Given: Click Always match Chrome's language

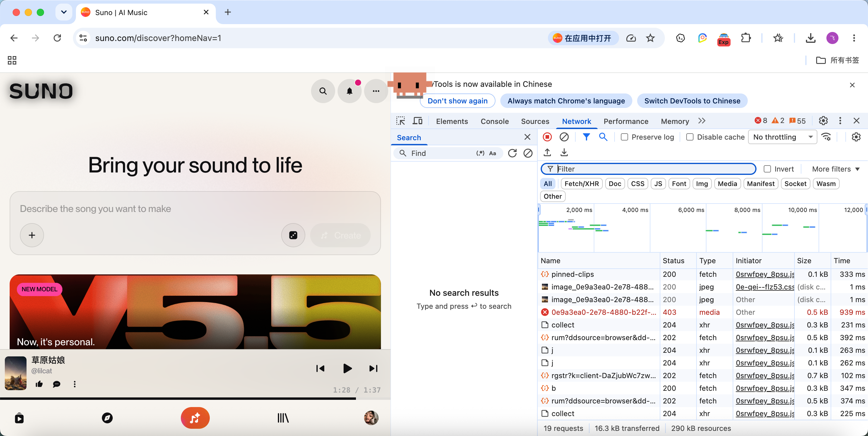Looking at the screenshot, I should tap(566, 101).
